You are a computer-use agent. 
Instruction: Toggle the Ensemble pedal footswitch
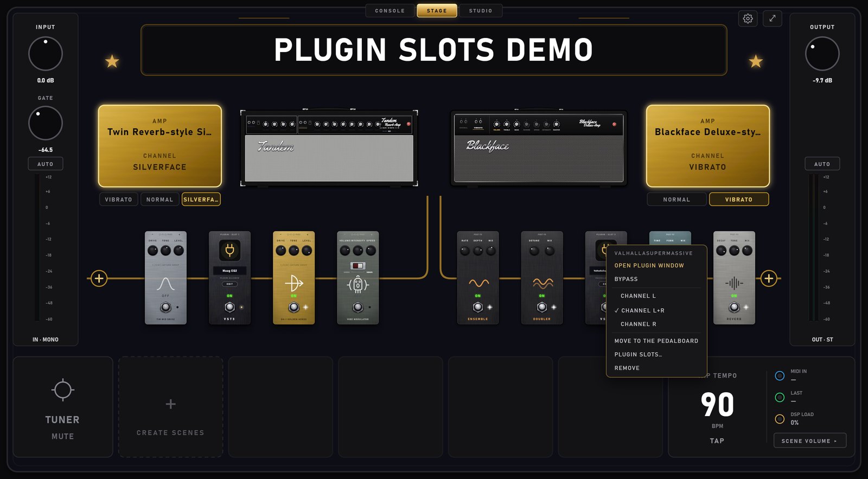click(478, 307)
